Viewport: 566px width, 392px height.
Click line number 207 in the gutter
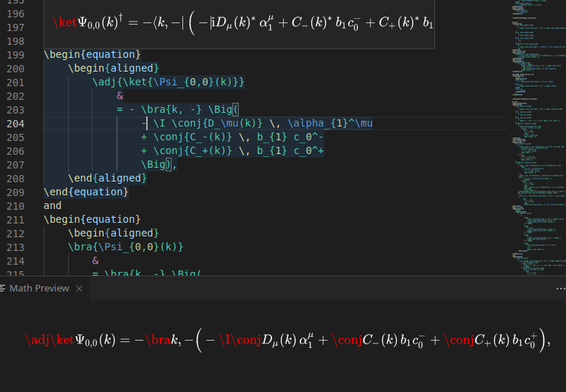point(15,165)
